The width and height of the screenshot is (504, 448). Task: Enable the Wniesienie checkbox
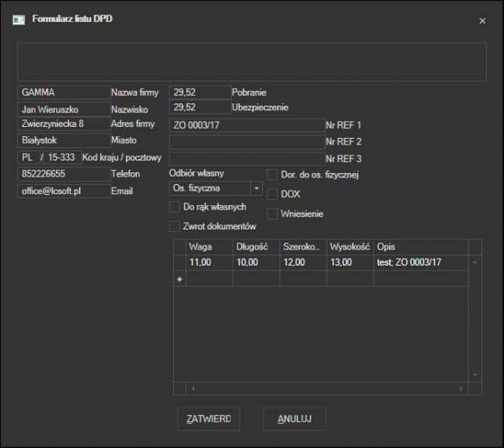point(272,213)
